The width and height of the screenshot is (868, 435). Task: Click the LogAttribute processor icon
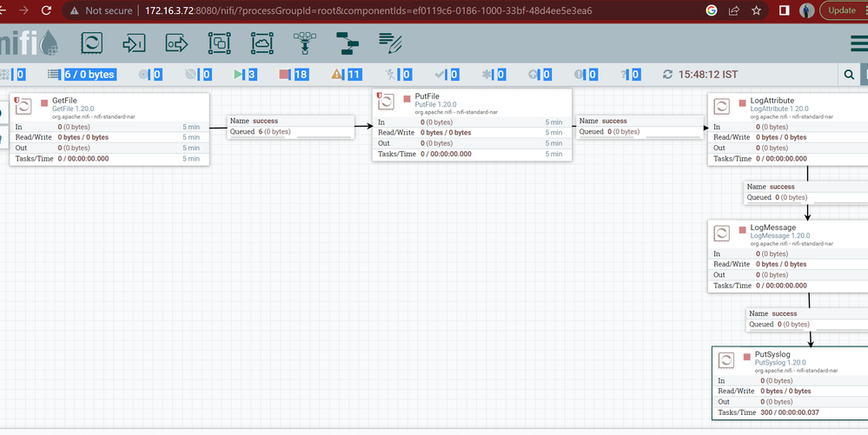[x=721, y=106]
